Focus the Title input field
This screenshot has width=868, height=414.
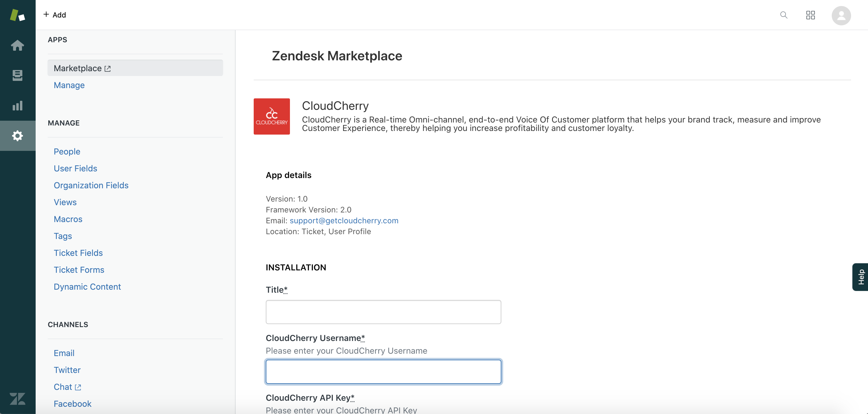point(384,312)
